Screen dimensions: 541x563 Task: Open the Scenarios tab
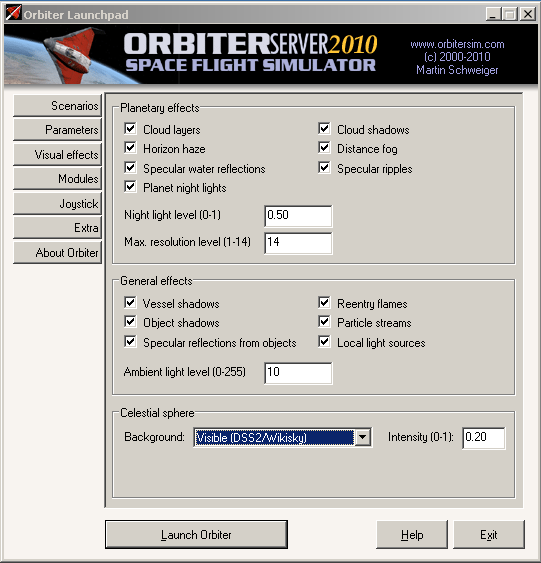(57, 106)
